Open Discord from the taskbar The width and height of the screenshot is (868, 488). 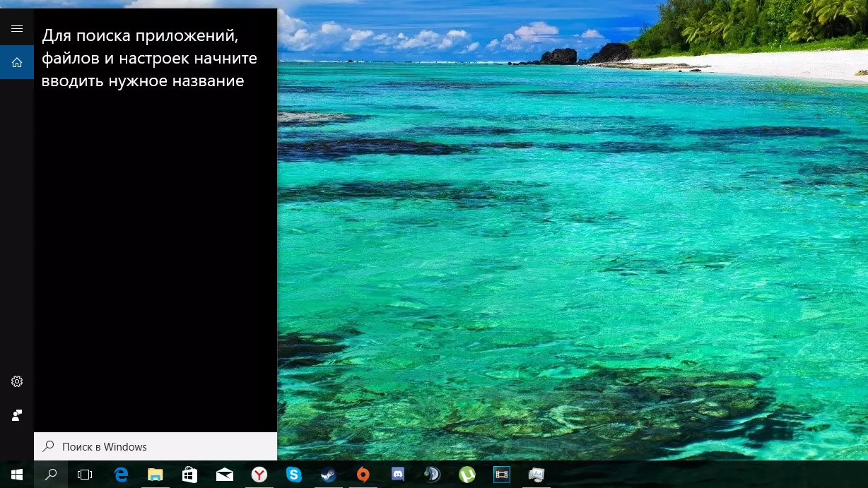point(398,475)
